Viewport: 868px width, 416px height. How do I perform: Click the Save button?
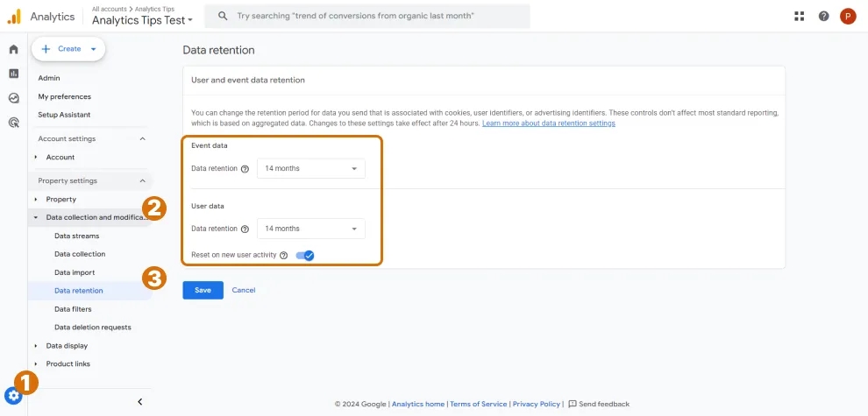[203, 291]
